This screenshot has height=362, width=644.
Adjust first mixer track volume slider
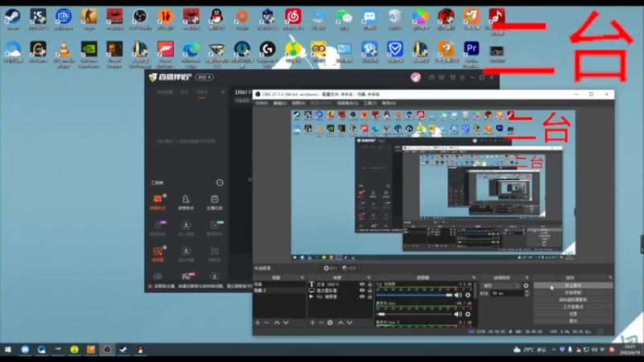414,295
